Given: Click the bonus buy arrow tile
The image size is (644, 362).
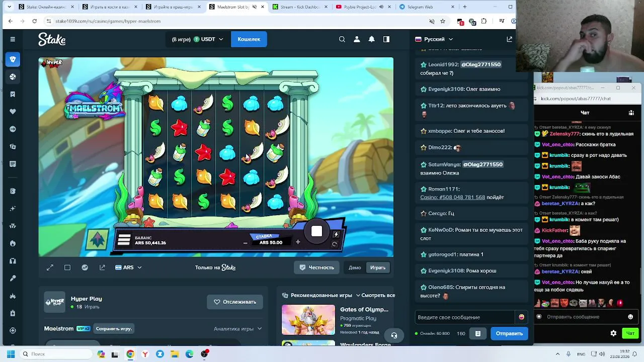Looking at the screenshot, I should click(97, 239).
